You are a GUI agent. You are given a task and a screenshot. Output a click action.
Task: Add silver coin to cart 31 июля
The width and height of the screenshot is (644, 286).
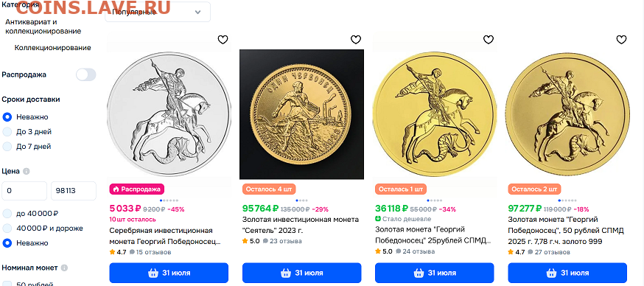[169, 273]
